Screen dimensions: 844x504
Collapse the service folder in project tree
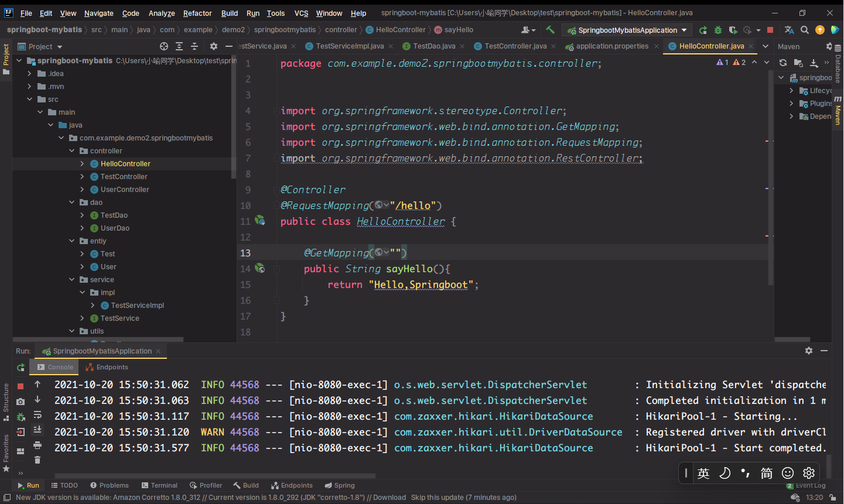tap(72, 280)
